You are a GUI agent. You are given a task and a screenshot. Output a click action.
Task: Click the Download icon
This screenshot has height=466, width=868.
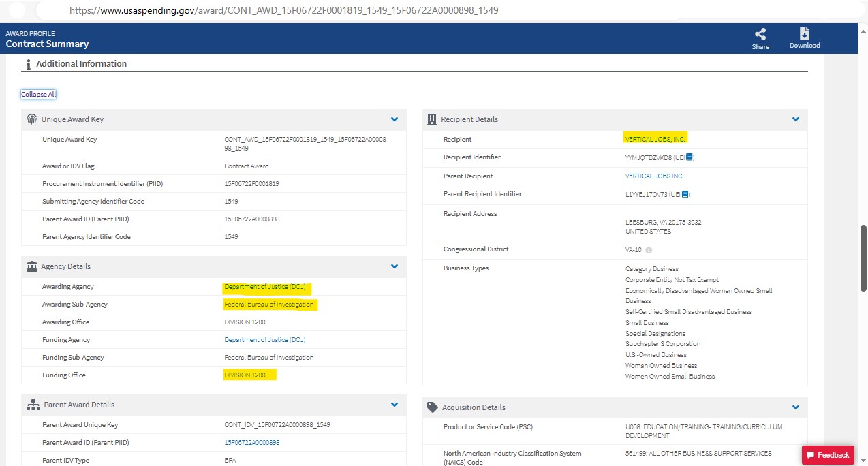(x=805, y=34)
